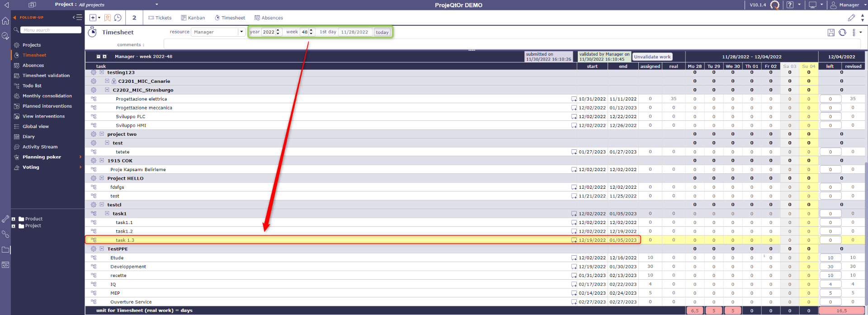Expand the Product folder in tree

(x=14, y=219)
